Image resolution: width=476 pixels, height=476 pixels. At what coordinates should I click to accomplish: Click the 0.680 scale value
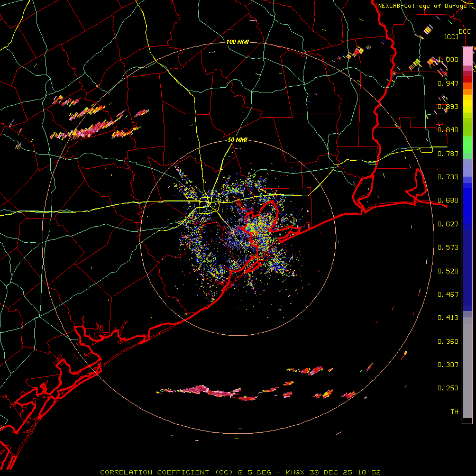coord(448,200)
